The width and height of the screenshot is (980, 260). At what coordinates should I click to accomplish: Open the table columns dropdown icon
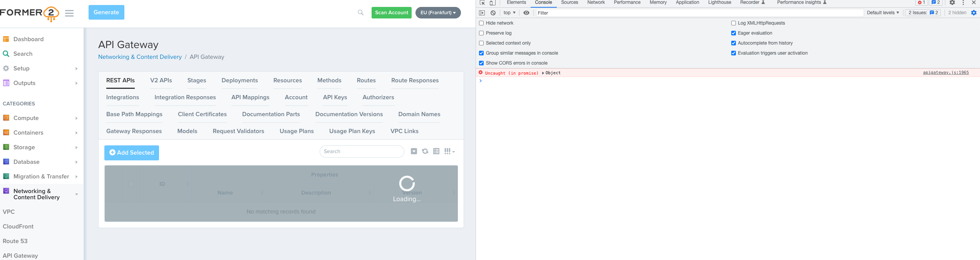click(x=449, y=152)
